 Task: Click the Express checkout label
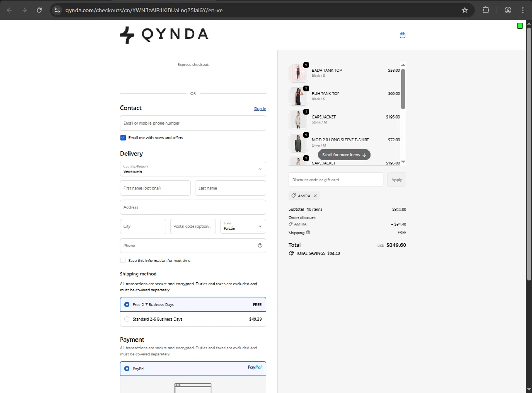(x=193, y=65)
